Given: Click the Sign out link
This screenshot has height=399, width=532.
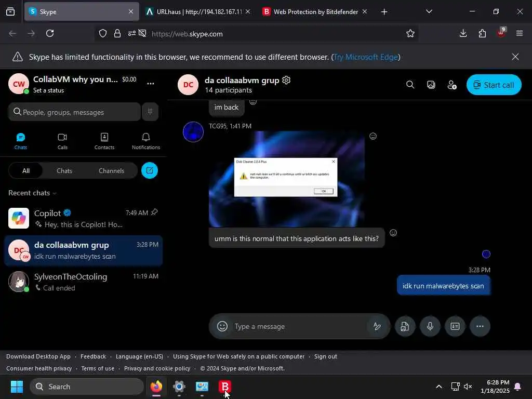Looking at the screenshot, I should coord(325,356).
